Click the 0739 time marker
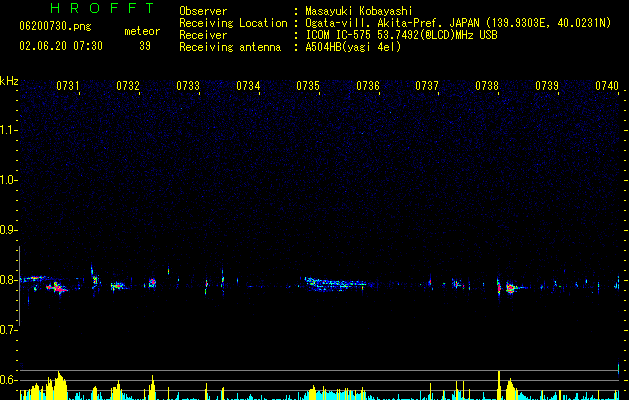The image size is (629, 400). click(547, 86)
